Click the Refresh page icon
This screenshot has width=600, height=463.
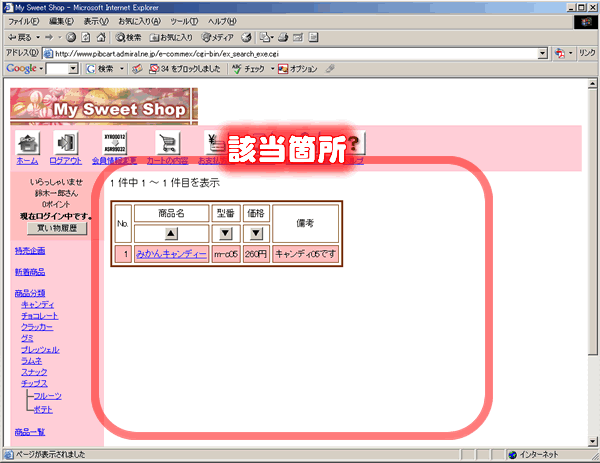click(86, 37)
